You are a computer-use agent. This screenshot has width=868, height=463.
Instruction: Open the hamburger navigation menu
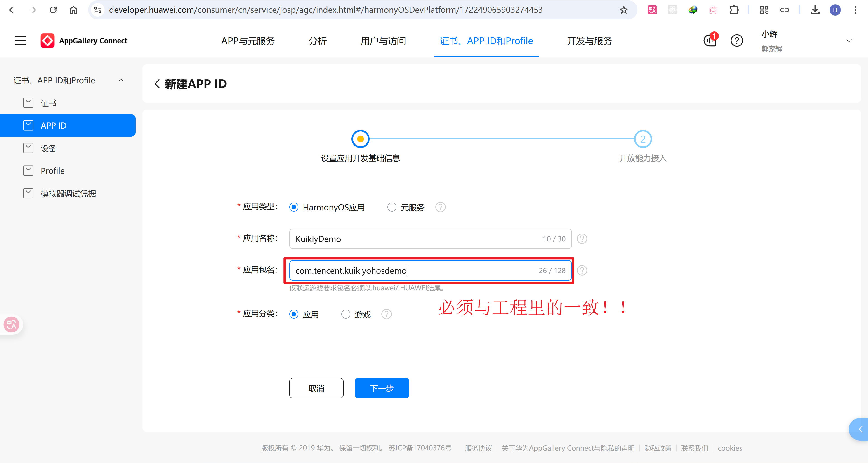20,41
